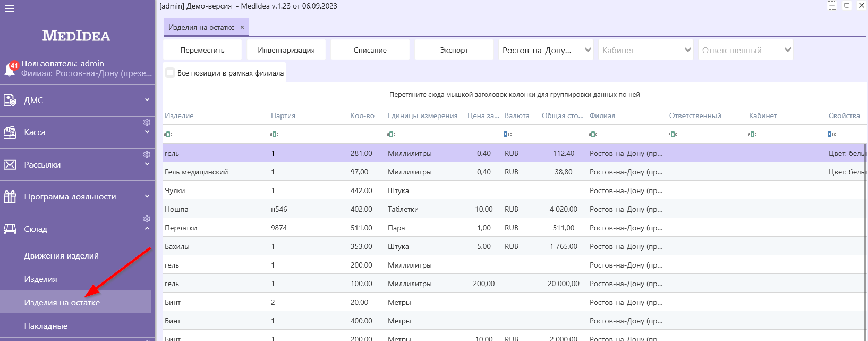Open the hamburger menu icon
This screenshot has height=341, width=868.
tap(9, 9)
